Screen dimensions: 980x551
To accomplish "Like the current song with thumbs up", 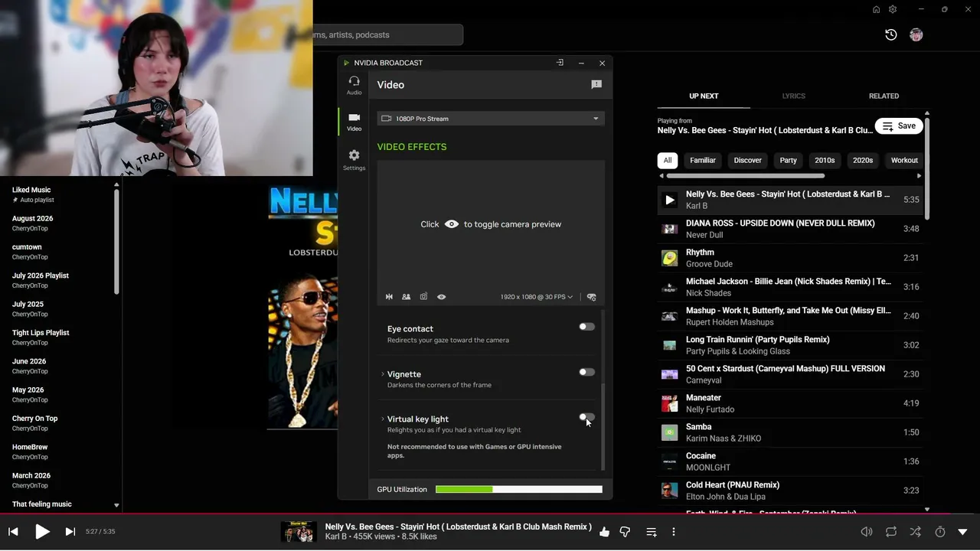I will [x=605, y=532].
